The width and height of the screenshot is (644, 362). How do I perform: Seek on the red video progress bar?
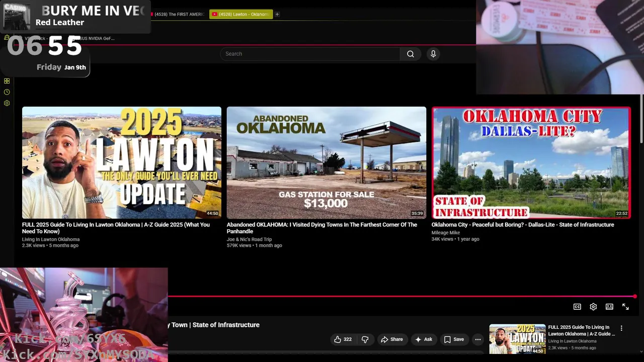[401, 296]
